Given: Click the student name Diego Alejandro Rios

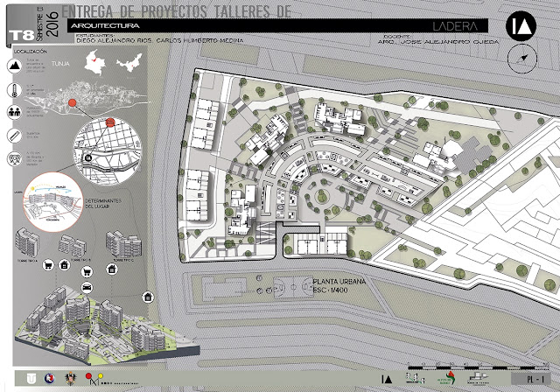Looking at the screenshot, I should (x=113, y=41).
